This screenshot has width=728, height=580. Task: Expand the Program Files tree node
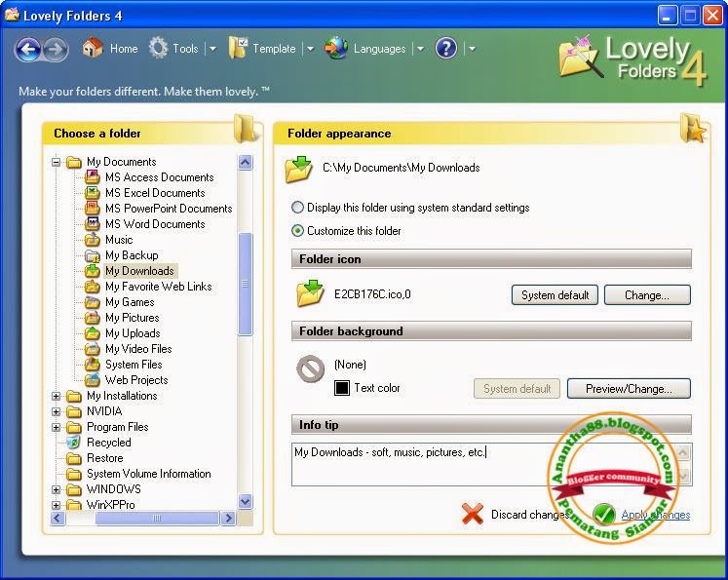(x=57, y=427)
